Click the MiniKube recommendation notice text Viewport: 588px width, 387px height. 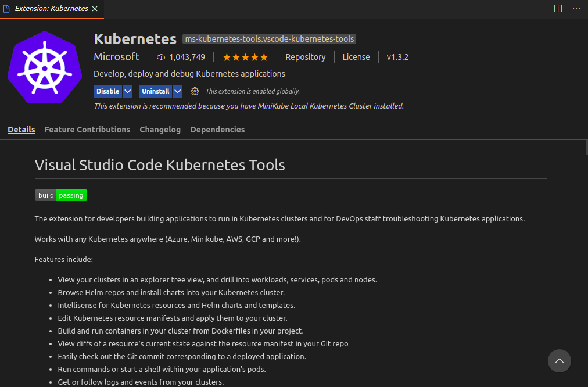click(249, 106)
